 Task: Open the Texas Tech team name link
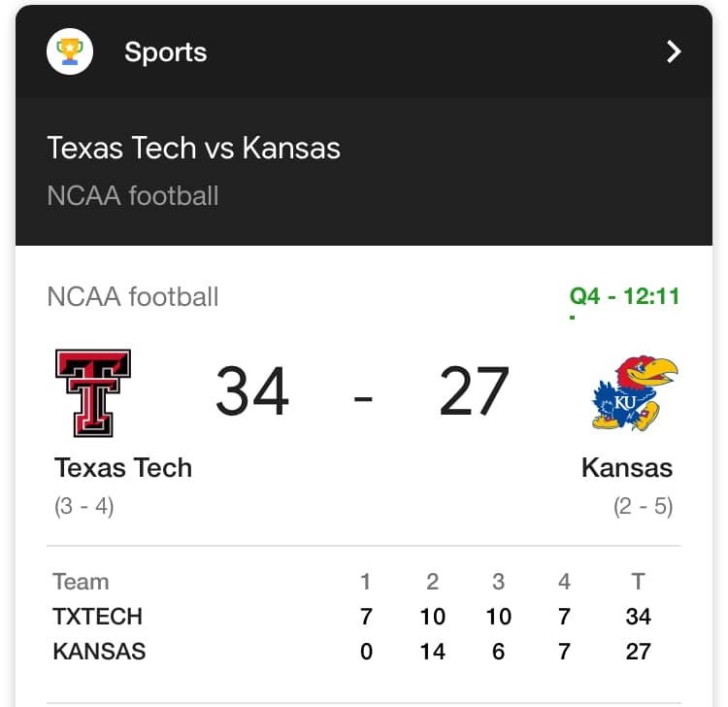point(123,467)
